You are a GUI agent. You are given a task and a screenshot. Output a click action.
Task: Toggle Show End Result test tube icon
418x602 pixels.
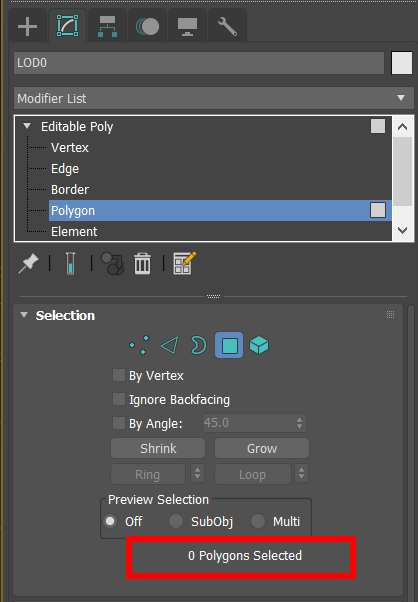pyautogui.click(x=70, y=263)
